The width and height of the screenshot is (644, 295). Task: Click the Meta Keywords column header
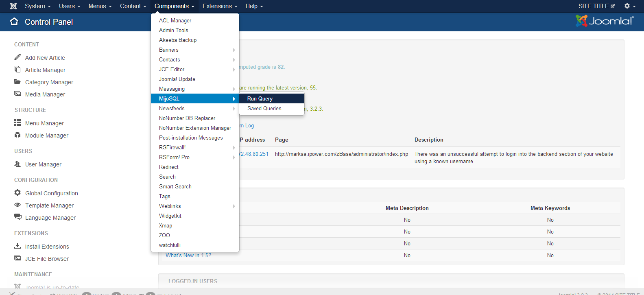click(550, 208)
